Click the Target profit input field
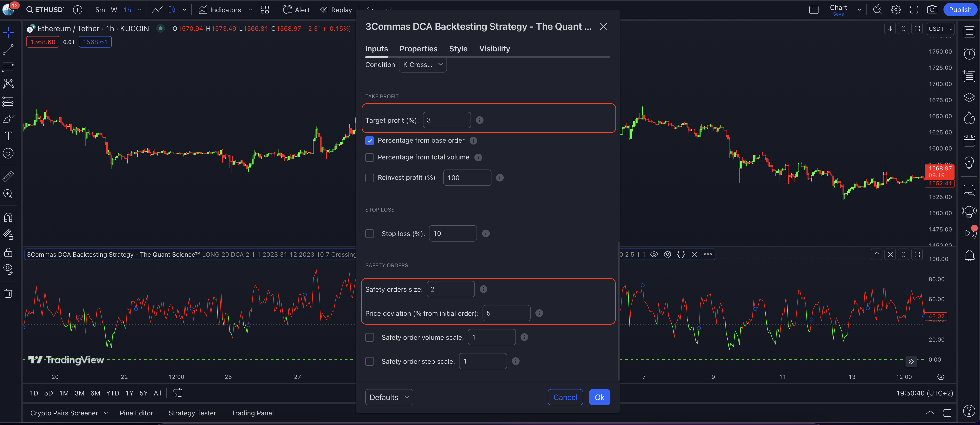This screenshot has width=980, height=425. click(446, 120)
